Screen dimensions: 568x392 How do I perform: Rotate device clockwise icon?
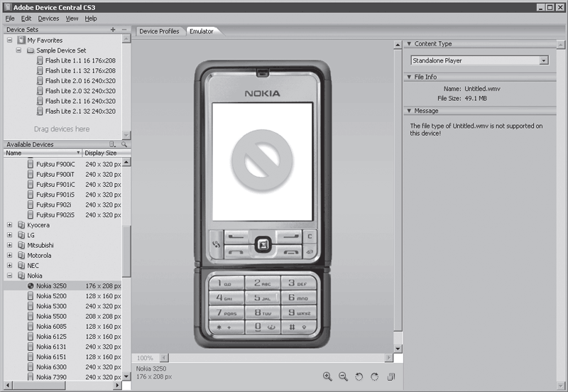click(x=374, y=377)
